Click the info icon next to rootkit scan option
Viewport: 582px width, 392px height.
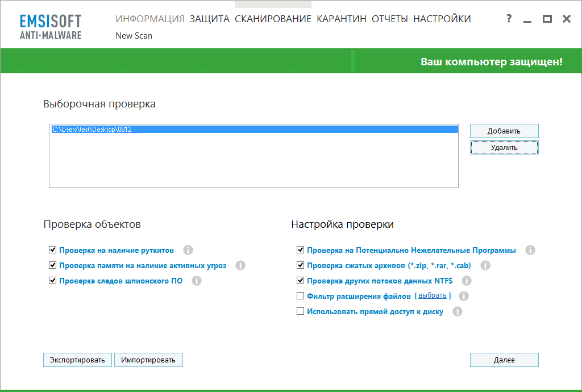[x=188, y=249]
